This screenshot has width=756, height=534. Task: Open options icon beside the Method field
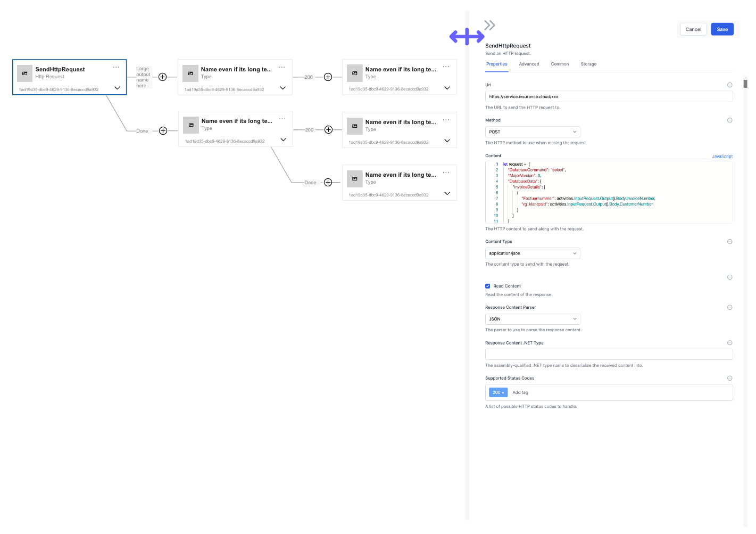730,120
